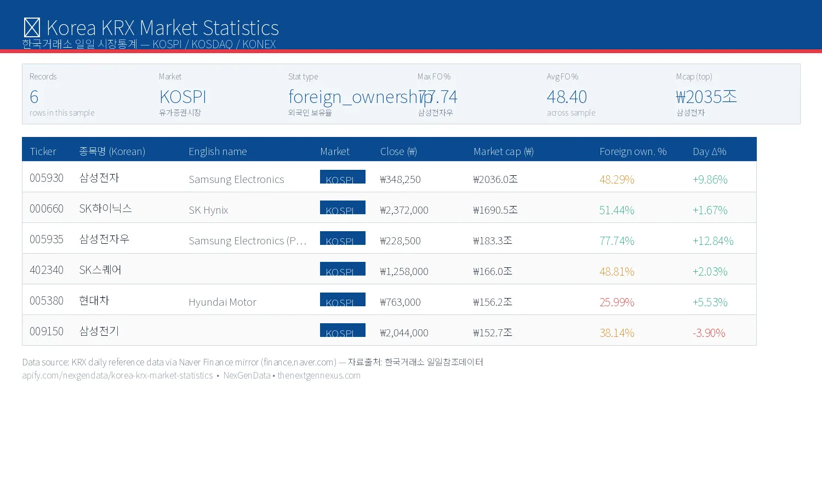Click the KOSPI badge in the 402340 row

click(342, 269)
